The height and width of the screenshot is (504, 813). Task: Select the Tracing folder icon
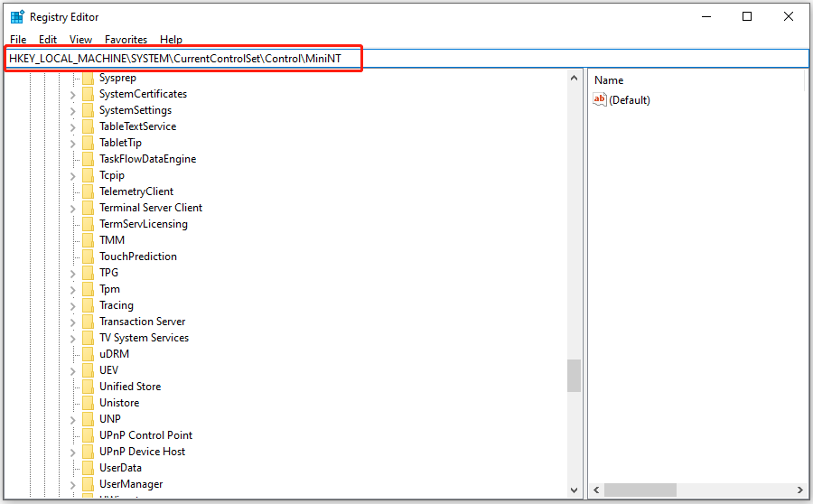click(89, 305)
